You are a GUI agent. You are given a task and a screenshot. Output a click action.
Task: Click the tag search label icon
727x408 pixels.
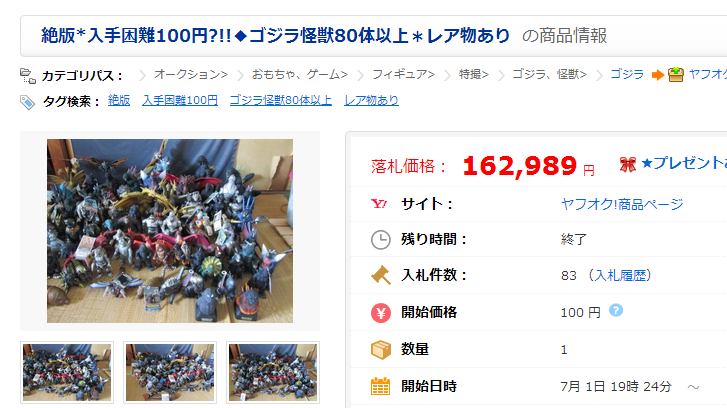[x=27, y=102]
